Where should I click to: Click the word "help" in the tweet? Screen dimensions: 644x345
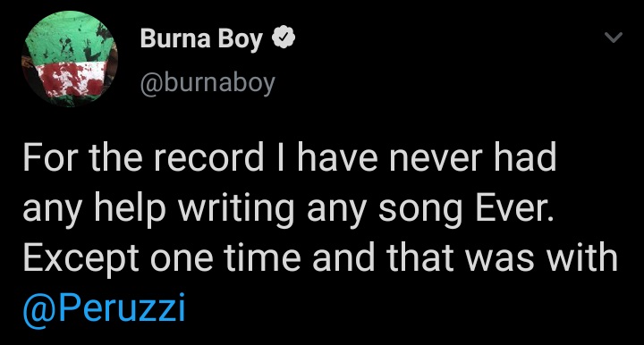coord(130,210)
